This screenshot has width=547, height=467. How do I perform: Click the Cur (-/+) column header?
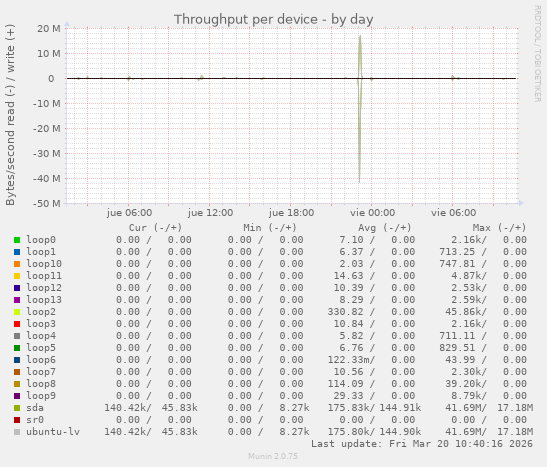click(156, 228)
